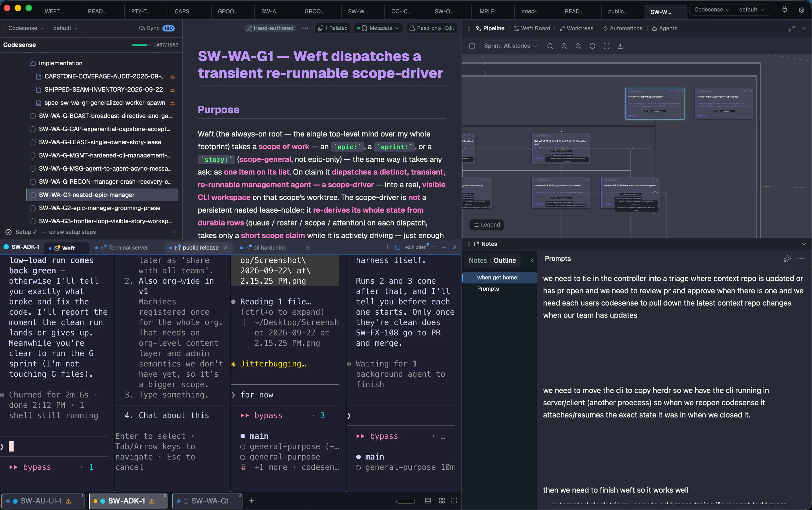Open document more-options ellipsis next to Hand-authored
812x510 pixels.
click(x=305, y=28)
